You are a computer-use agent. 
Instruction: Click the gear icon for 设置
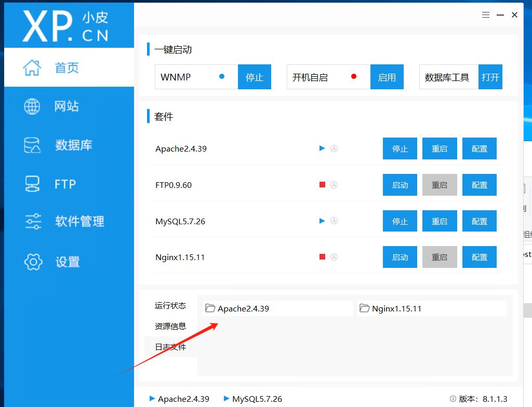[x=33, y=262]
